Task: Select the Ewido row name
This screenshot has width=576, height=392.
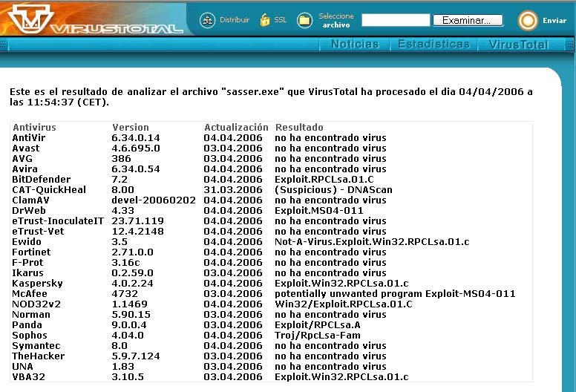Action: (27, 242)
